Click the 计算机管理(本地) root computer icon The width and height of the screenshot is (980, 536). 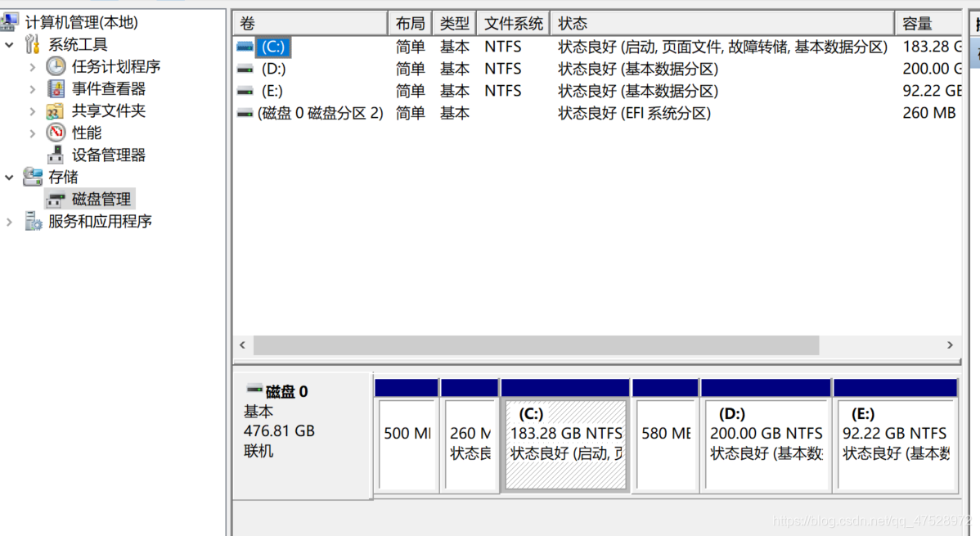(x=9, y=22)
